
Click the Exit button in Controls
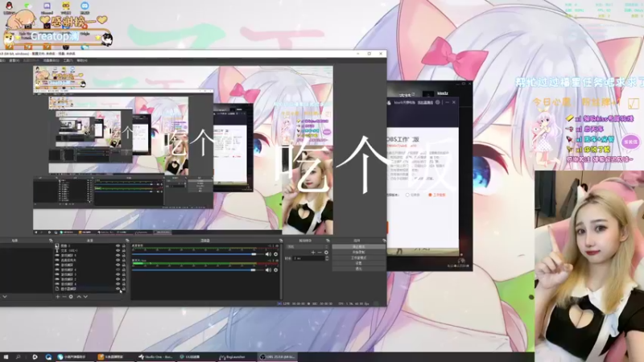(x=358, y=269)
